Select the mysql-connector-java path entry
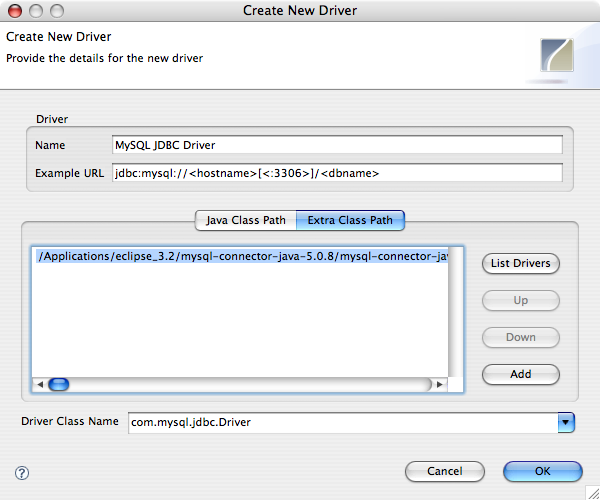600x500 pixels. click(x=240, y=256)
